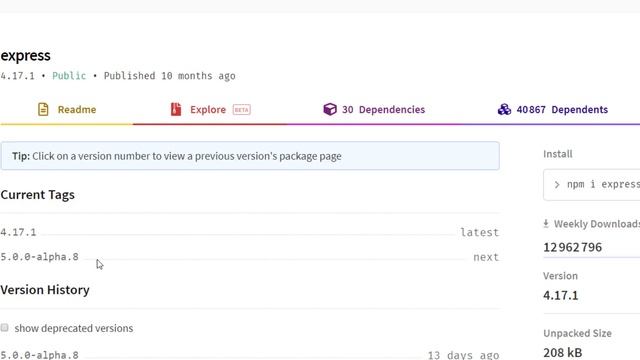Click the Current Tags heading
Image resolution: width=640 pixels, height=360 pixels.
pos(38,195)
